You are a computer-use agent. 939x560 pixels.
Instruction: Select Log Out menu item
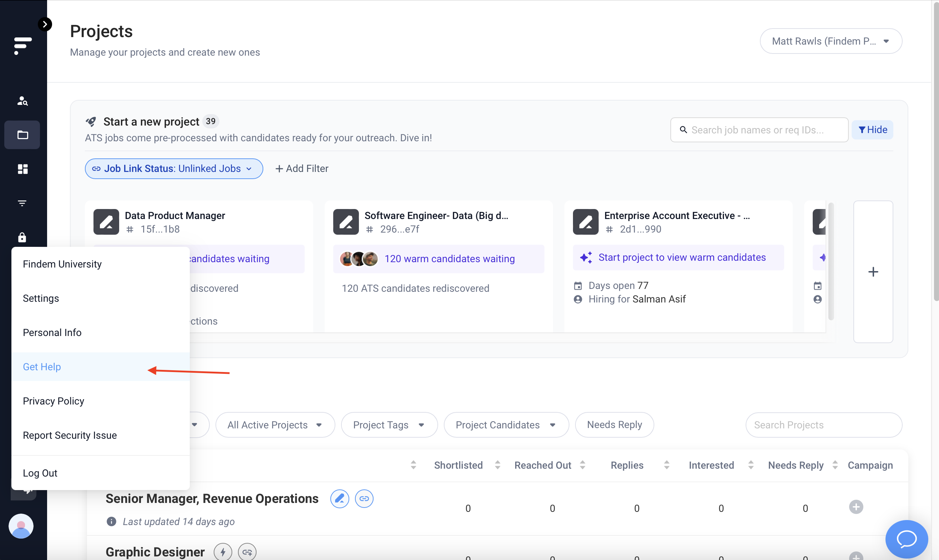click(x=100, y=473)
